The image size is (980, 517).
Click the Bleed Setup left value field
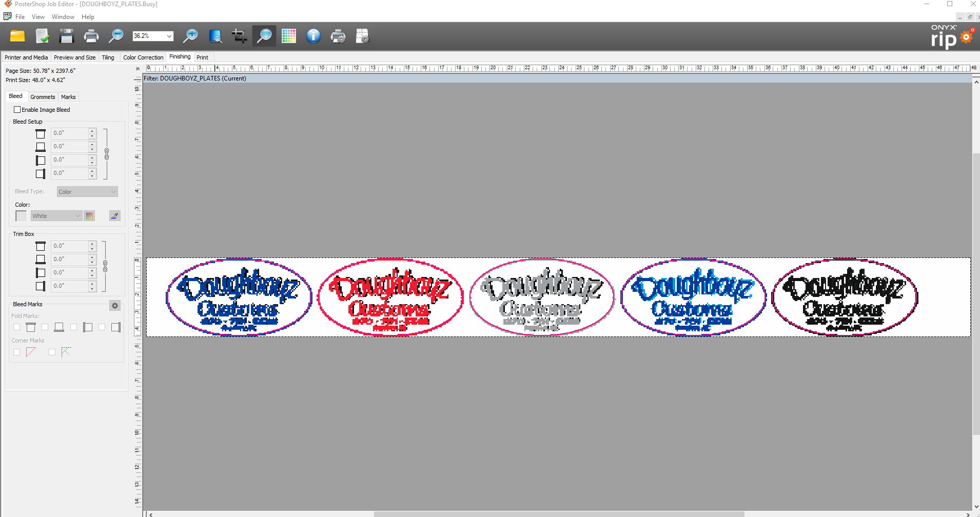(70, 160)
